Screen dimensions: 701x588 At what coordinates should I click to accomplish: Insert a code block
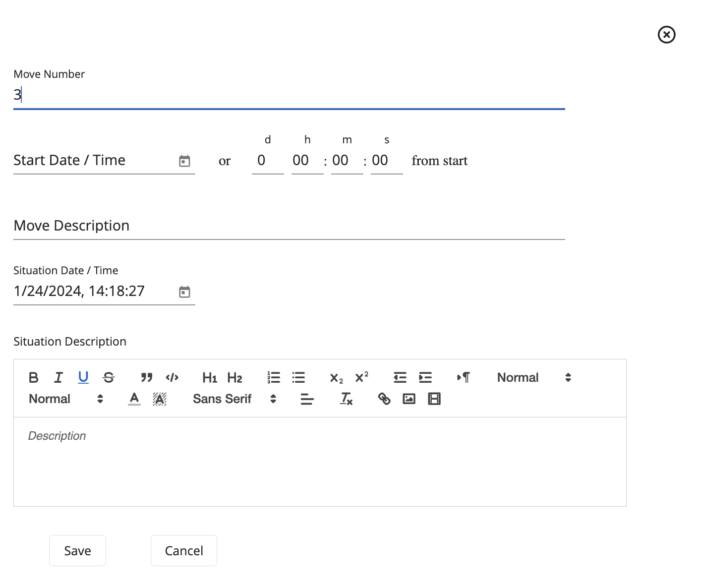(x=172, y=378)
